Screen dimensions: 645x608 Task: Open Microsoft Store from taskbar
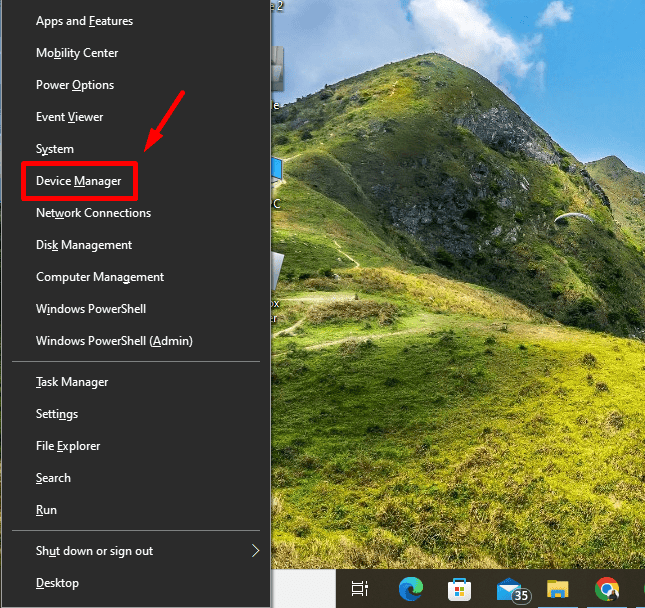pos(459,589)
